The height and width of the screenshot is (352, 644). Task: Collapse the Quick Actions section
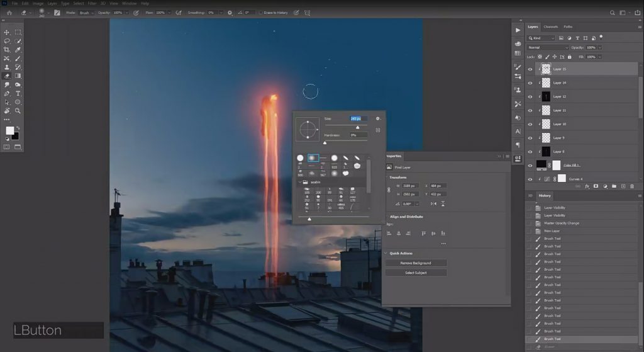tap(386, 253)
